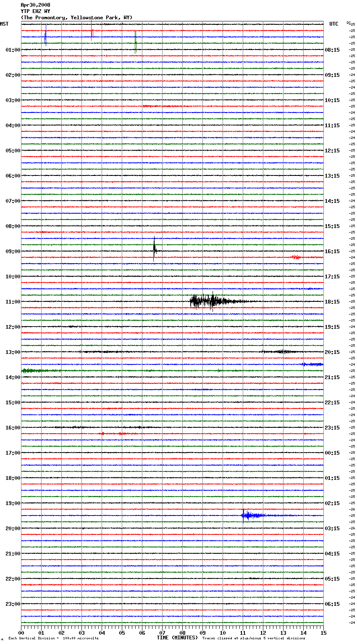
Task: Click the traces clipped footnote text
Action: 254,639
